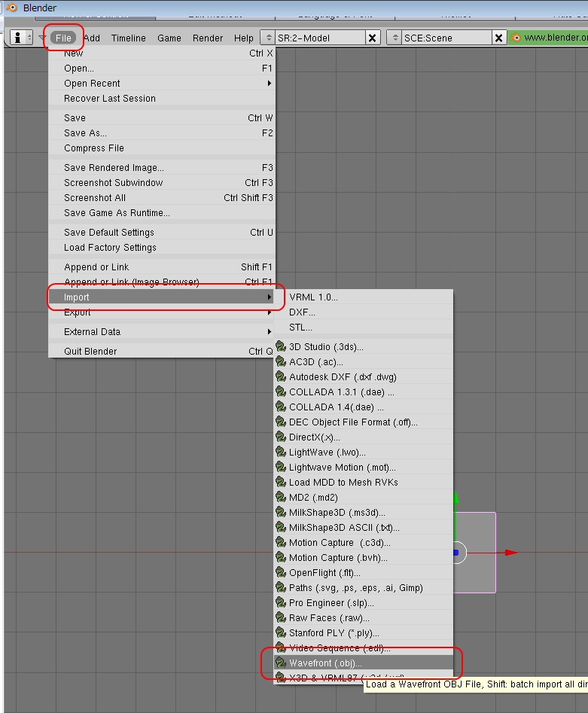Choose Save Game As Runtime...
This screenshot has height=713, width=588.
coord(162,212)
